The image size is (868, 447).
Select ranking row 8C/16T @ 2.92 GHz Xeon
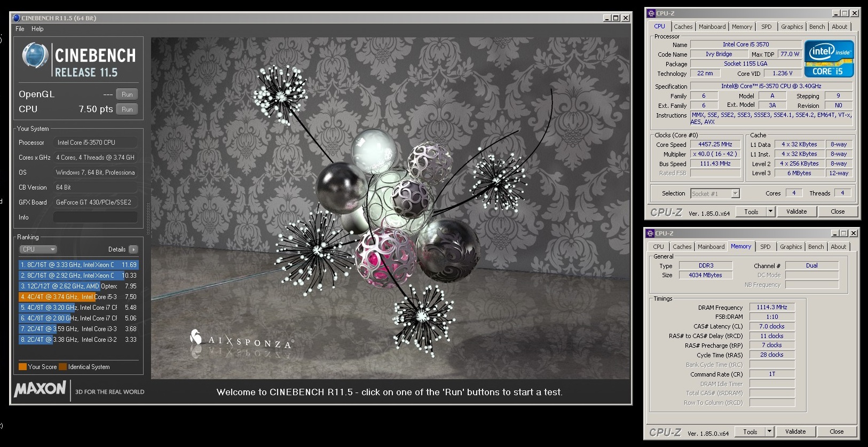click(78, 276)
